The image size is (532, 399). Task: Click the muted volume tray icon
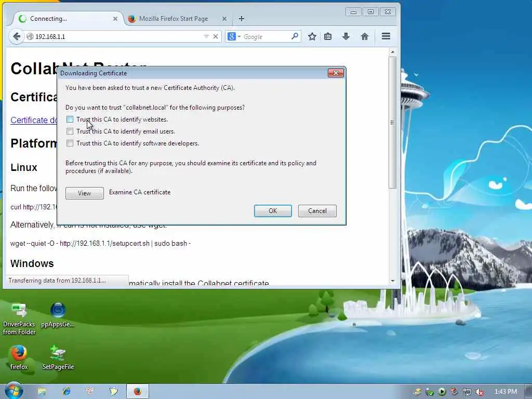coord(480,392)
